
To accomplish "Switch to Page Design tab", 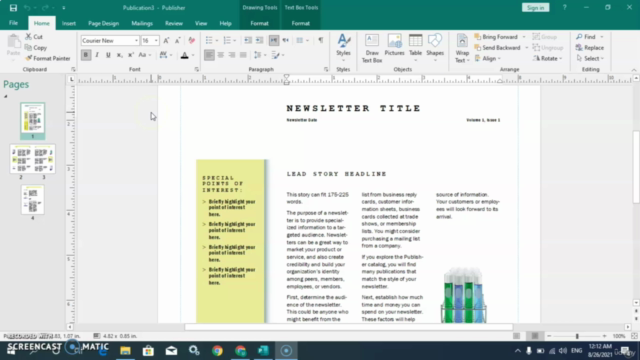I will (103, 23).
